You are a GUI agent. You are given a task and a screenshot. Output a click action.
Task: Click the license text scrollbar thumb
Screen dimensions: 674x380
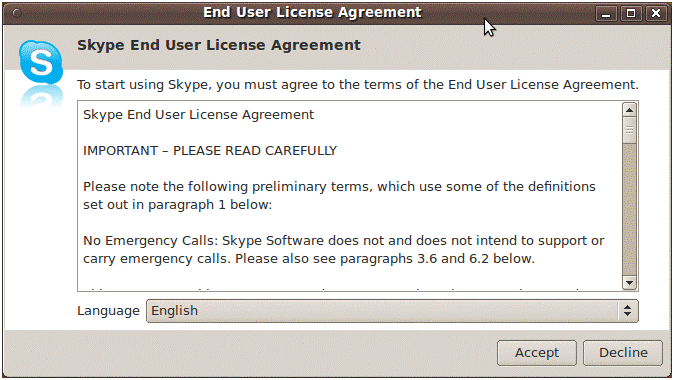tap(629, 130)
